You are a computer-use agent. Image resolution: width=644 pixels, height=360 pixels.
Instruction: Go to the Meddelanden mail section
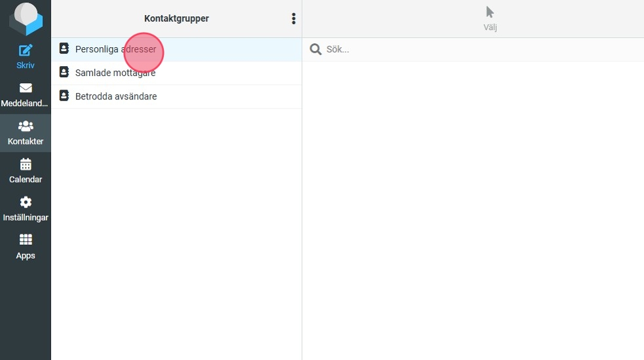pos(25,95)
